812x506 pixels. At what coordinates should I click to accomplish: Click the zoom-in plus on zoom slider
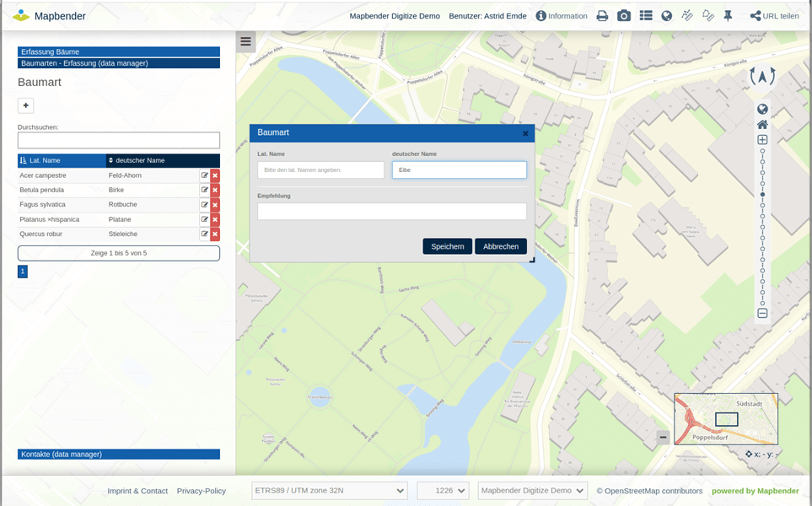pos(762,140)
